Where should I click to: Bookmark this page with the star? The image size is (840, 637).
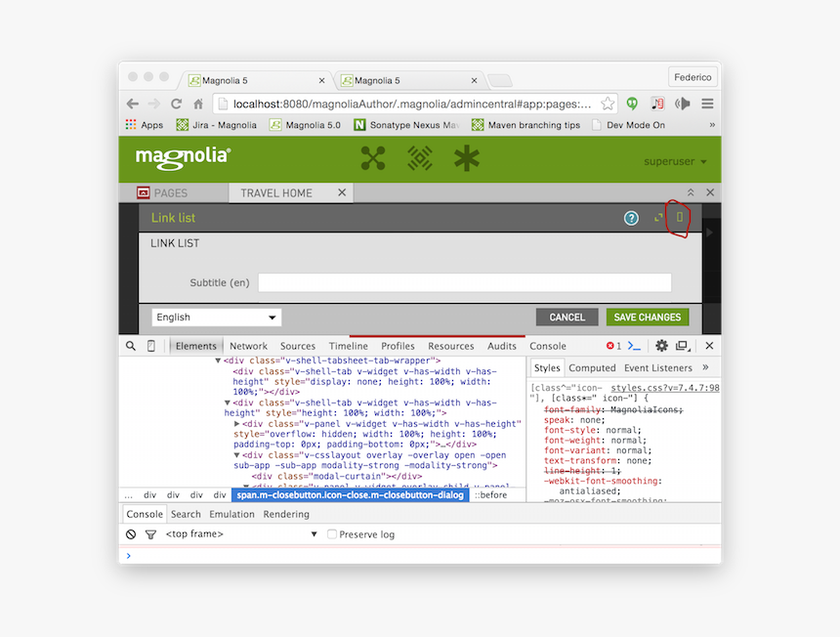click(x=607, y=104)
